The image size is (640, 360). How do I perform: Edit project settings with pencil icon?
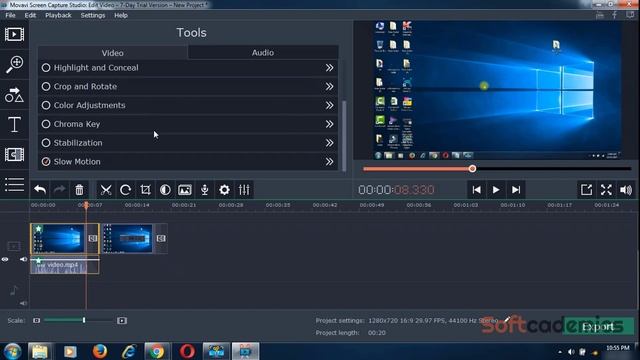click(x=507, y=319)
